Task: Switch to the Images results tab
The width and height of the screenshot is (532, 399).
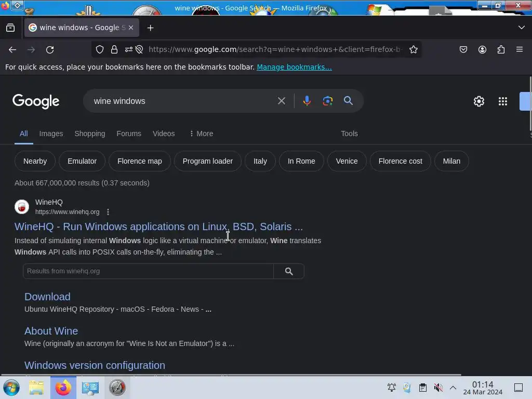Action: [51, 134]
